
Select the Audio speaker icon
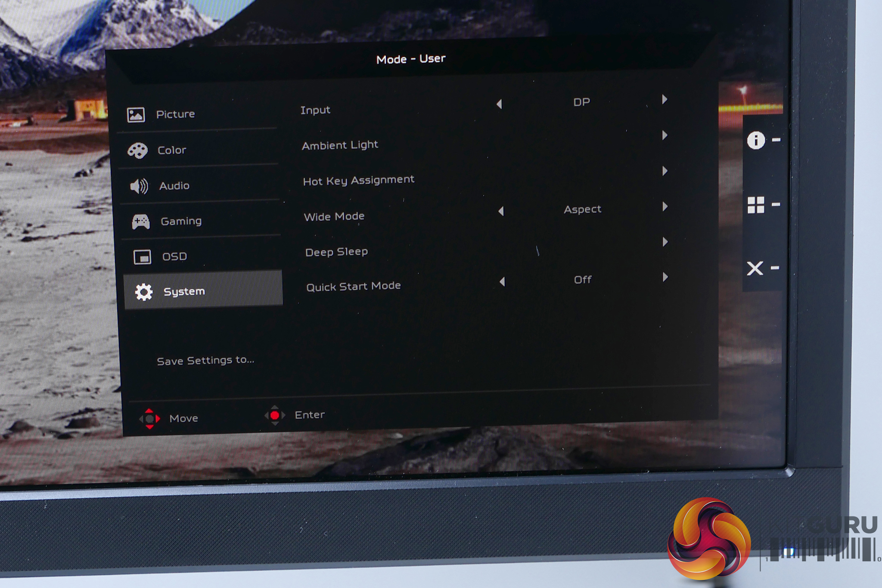139,186
